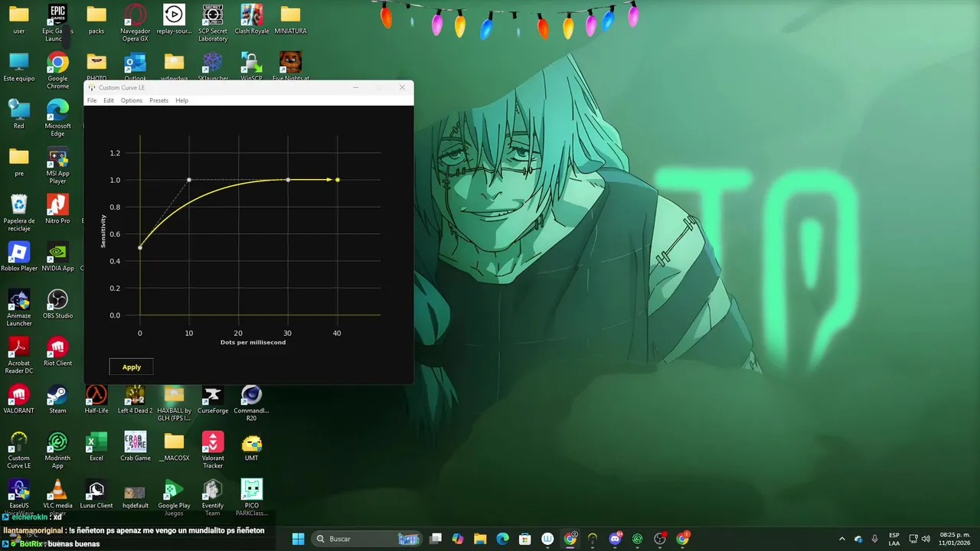Select the Steam desktop shortcut

tap(57, 399)
